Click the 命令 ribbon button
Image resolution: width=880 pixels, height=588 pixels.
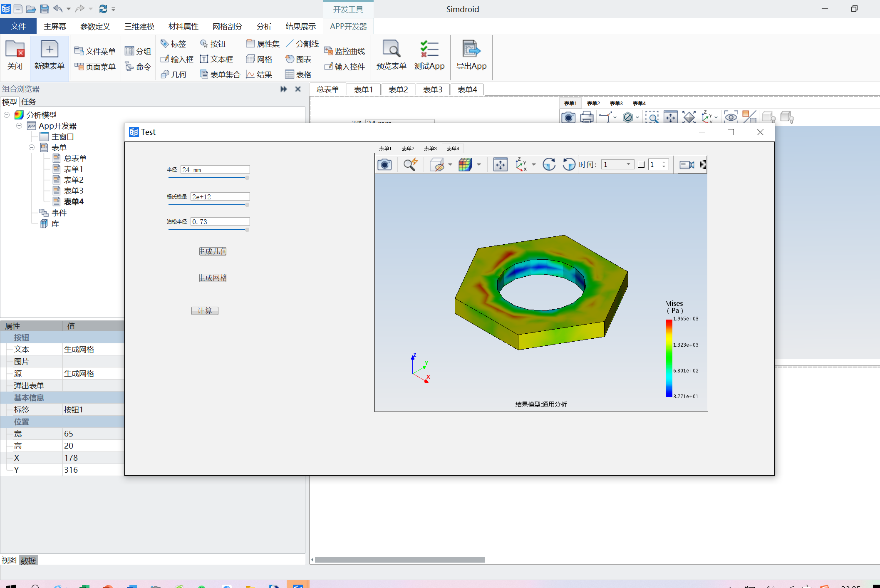pos(138,67)
